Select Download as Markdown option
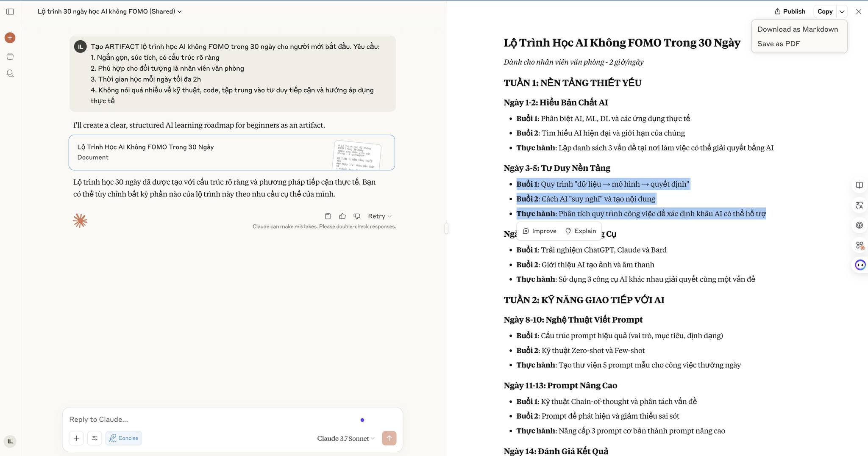The height and width of the screenshot is (456, 868). (798, 29)
